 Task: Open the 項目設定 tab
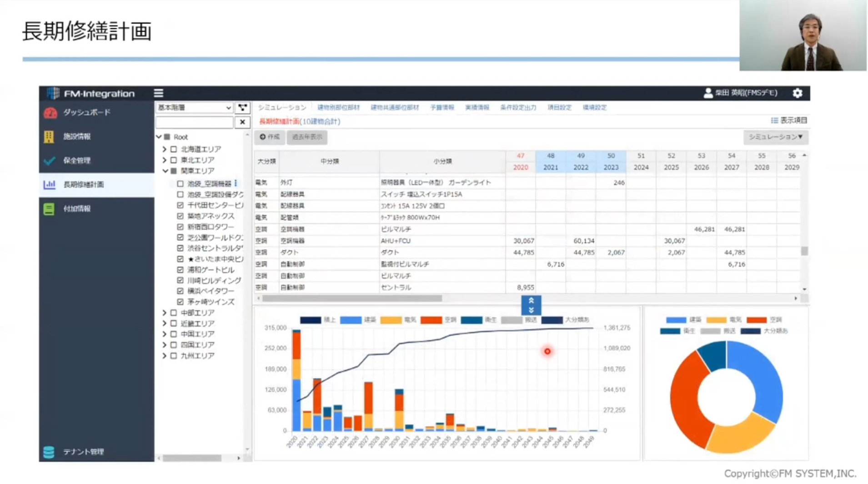559,108
